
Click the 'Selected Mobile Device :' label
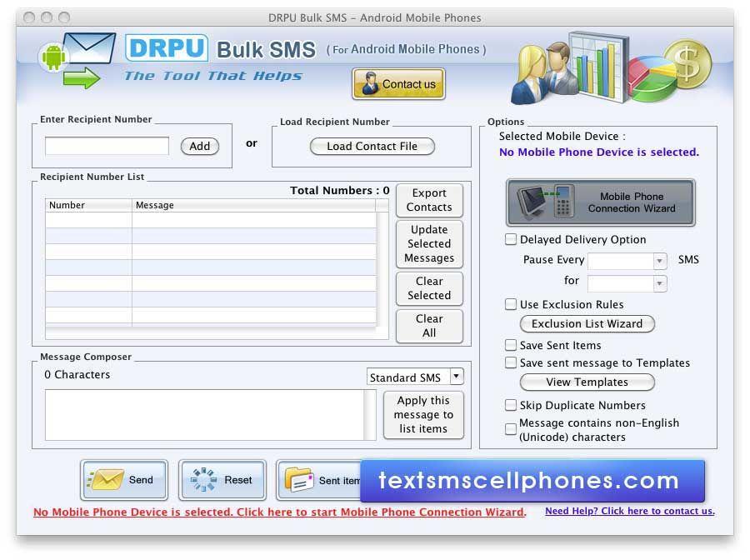click(x=562, y=137)
